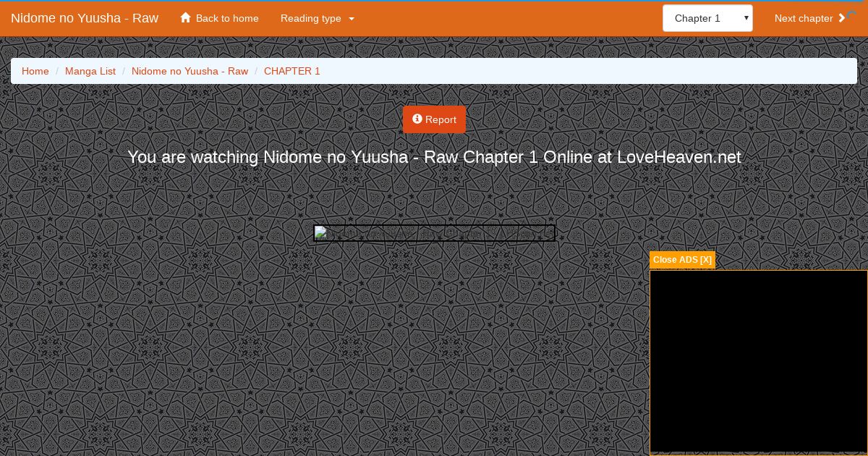Click the black advertisement panel
This screenshot has height=456, width=868.
(759, 362)
